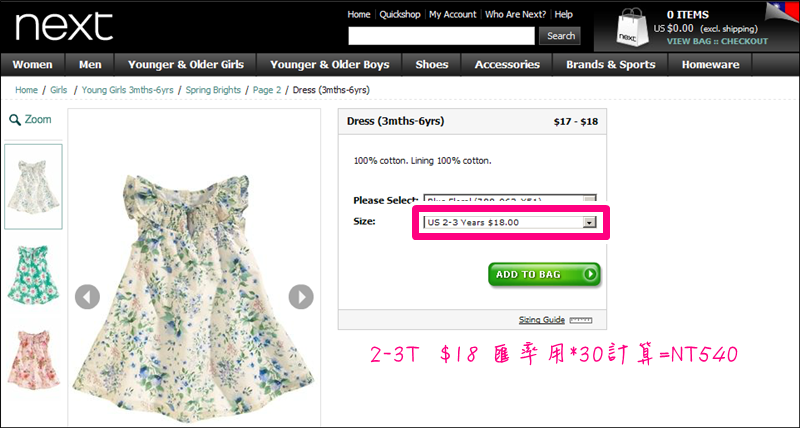This screenshot has height=428, width=800.
Task: Open the Shoes menu
Action: point(432,65)
